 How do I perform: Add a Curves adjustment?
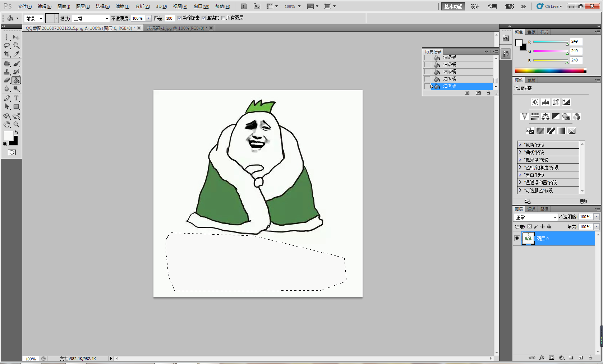click(x=556, y=102)
